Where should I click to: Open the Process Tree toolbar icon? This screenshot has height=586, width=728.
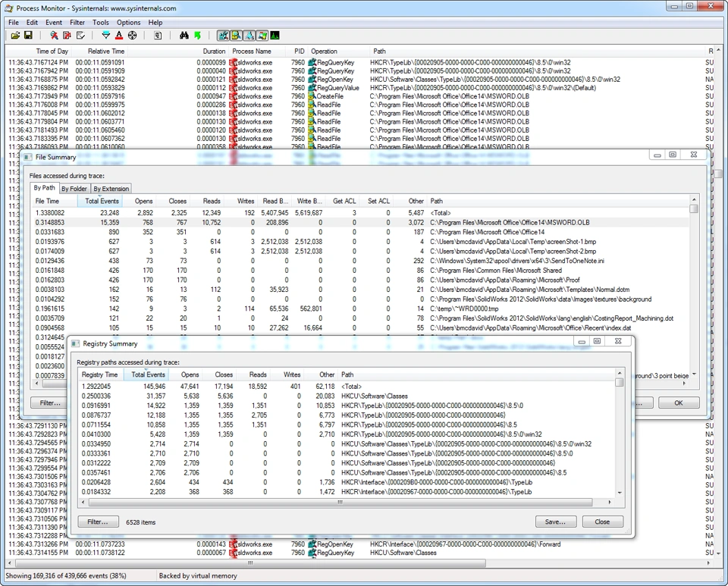[x=158, y=36]
